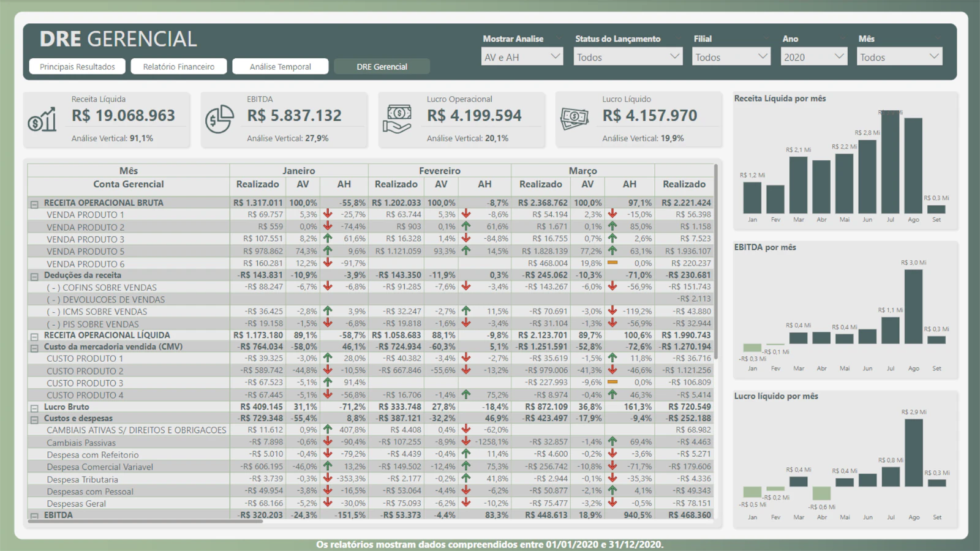Click the Lucro Operacional hand-with-money icon
980x551 pixels.
(397, 119)
